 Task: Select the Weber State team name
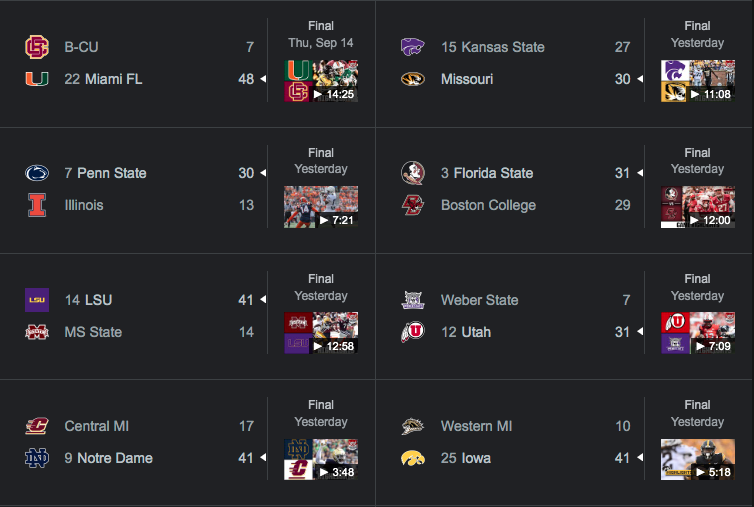click(x=479, y=300)
